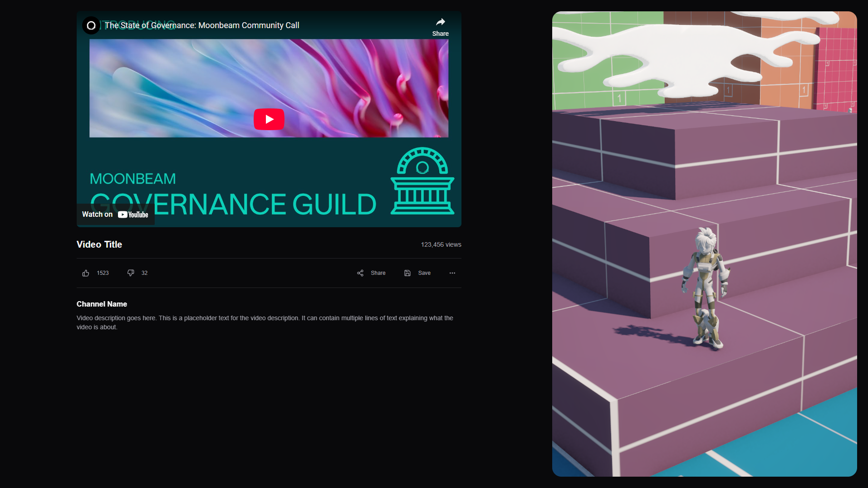868x488 pixels.
Task: Toggle the Share label next to its icon
Action: click(378, 273)
